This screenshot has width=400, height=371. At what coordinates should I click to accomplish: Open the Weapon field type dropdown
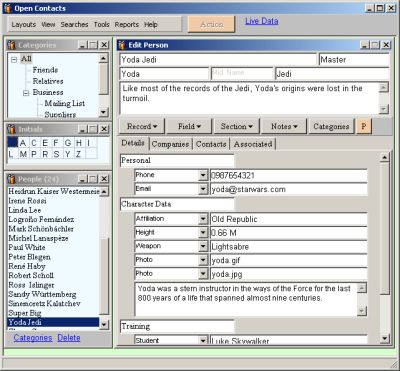pyautogui.click(x=203, y=246)
